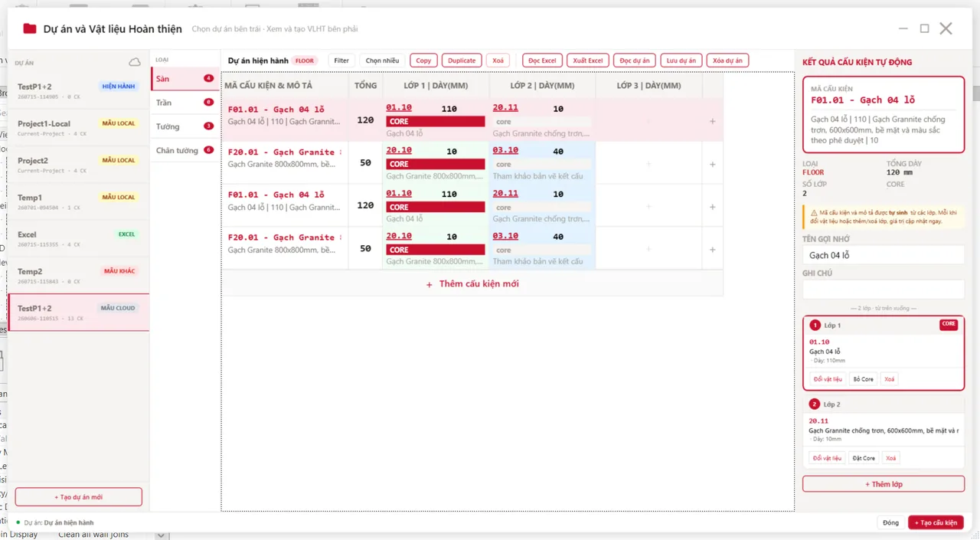Screen dimensions: 980x540
Task: Open dropdown arrow beside Clean all wall joins
Action: click(x=161, y=535)
